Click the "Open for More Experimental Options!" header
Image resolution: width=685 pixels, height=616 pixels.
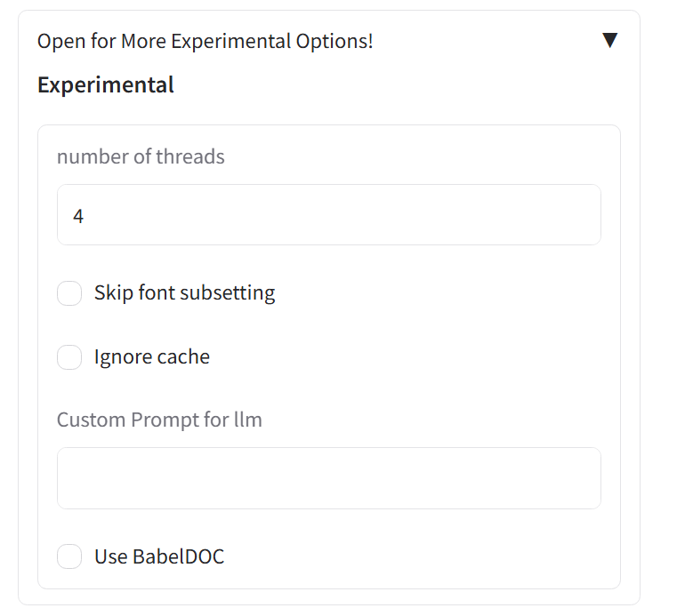[205, 41]
